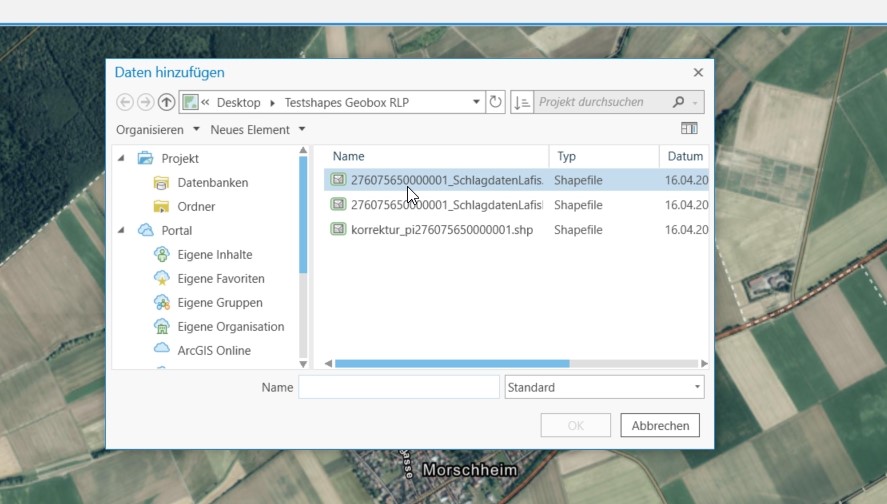The height and width of the screenshot is (504, 887).
Task: Click the search magnifier icon
Action: 678,102
